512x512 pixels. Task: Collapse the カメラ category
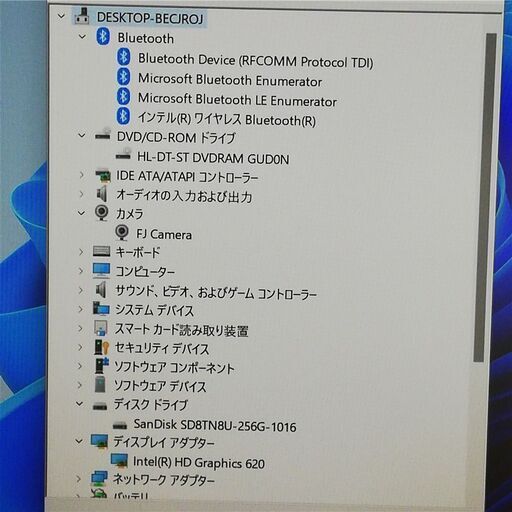pyautogui.click(x=81, y=213)
